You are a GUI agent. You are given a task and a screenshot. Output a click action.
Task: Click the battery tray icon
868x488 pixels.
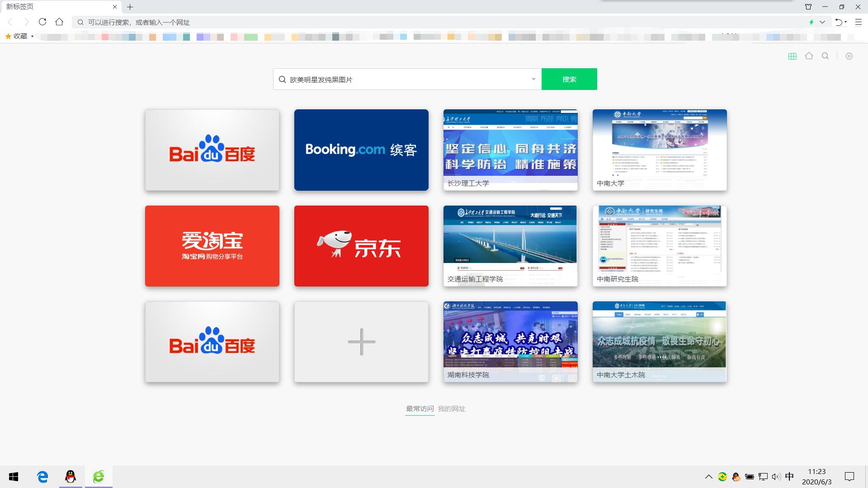pyautogui.click(x=750, y=477)
